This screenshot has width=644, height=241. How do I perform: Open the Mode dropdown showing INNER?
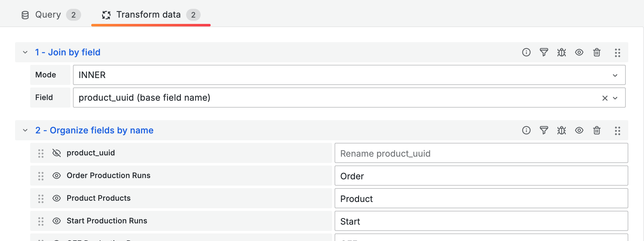tap(349, 75)
